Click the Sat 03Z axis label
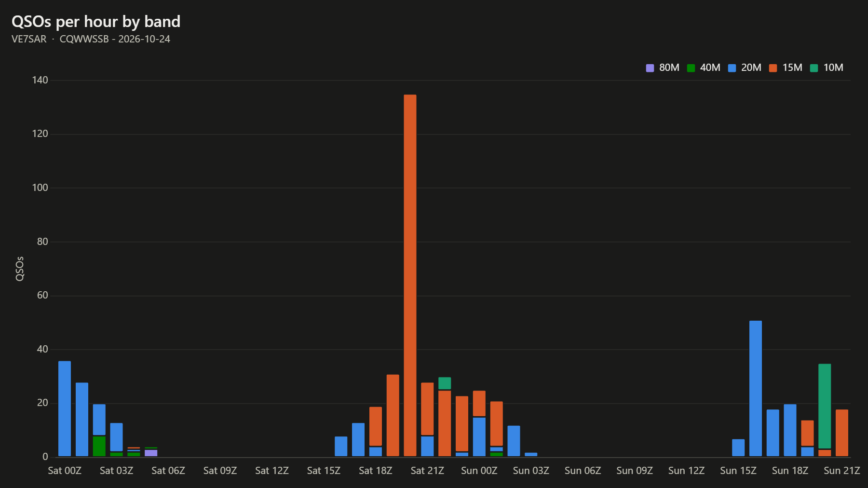This screenshot has height=488, width=868. click(x=116, y=471)
